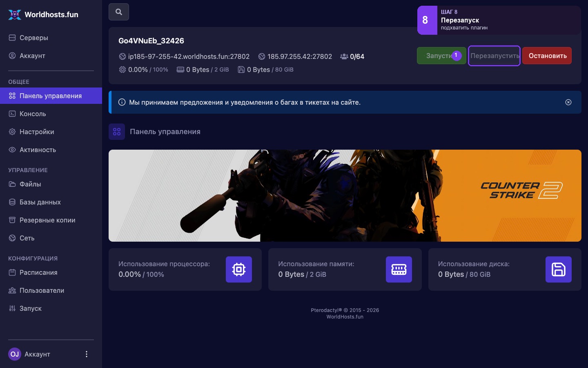The image size is (588, 368).
Task: Click the red Остановить button
Action: click(547, 56)
